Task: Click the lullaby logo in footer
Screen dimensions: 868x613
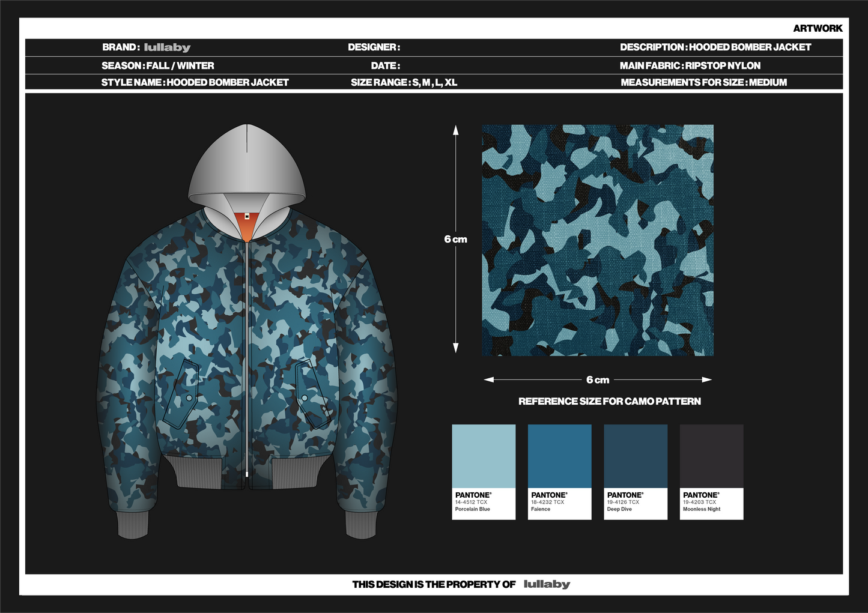Action: pos(547,584)
